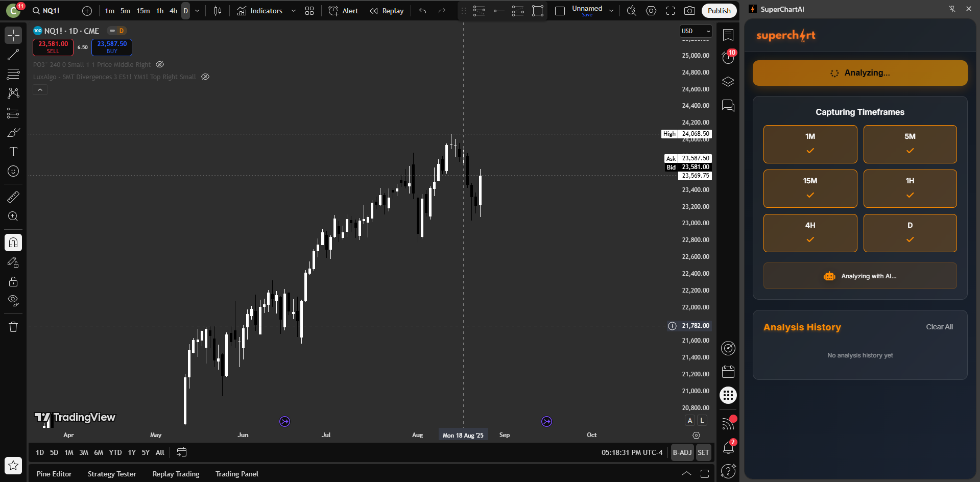
Task: Open the chart patterns tool
Action: [x=13, y=93]
